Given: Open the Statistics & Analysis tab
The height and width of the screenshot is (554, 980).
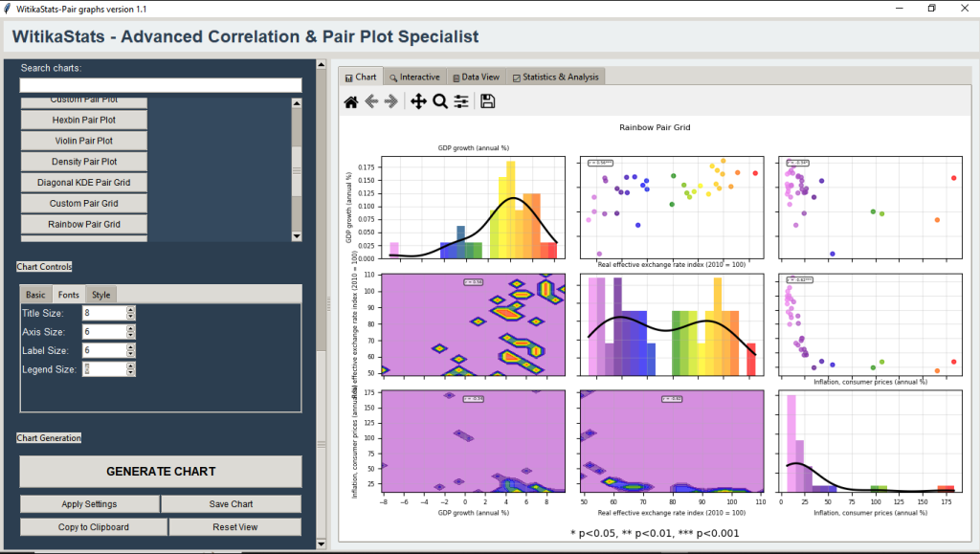Looking at the screenshot, I should pos(556,77).
